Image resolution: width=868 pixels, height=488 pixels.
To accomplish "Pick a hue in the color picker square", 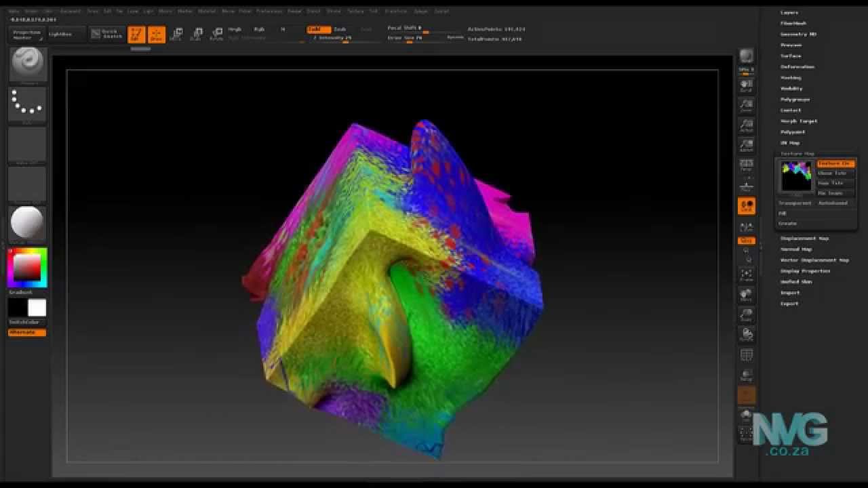I will pos(27,268).
